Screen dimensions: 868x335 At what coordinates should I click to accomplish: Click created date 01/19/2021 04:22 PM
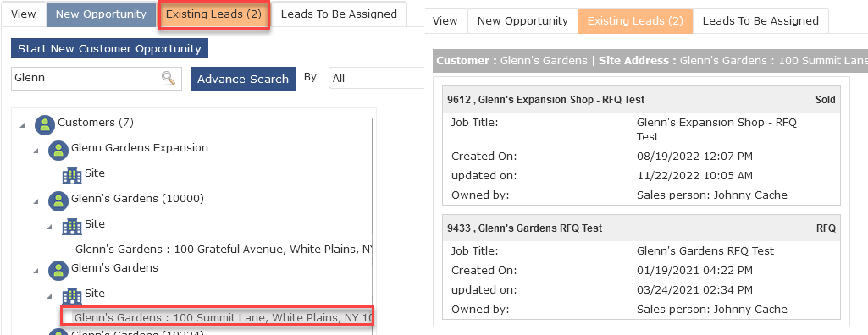click(694, 271)
